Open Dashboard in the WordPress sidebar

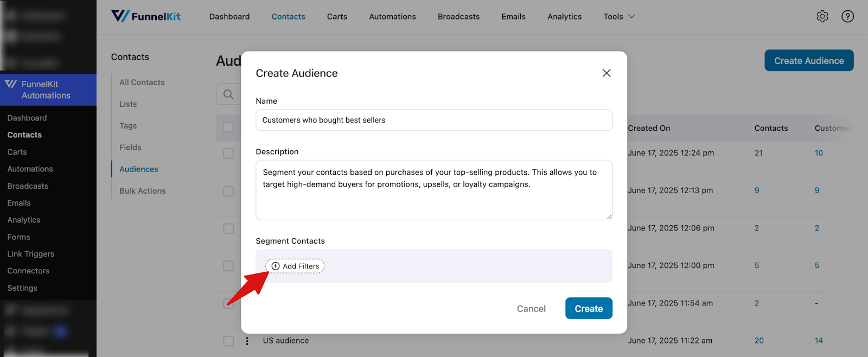click(x=27, y=118)
